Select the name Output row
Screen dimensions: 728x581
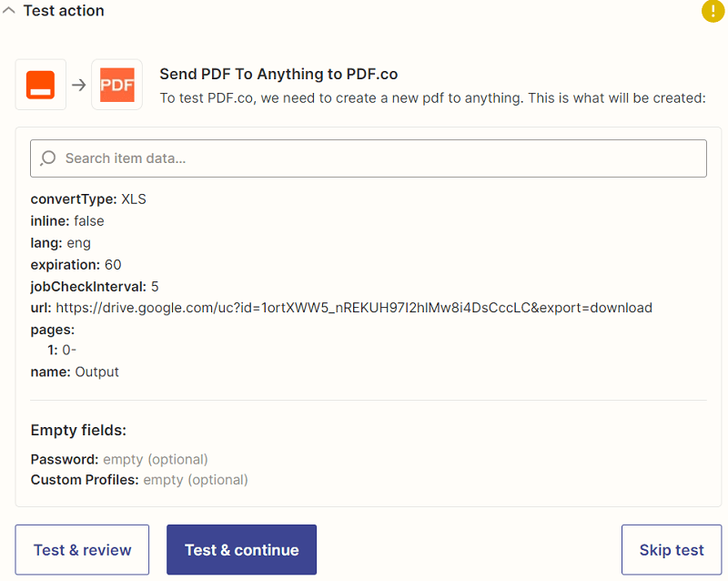[75, 372]
